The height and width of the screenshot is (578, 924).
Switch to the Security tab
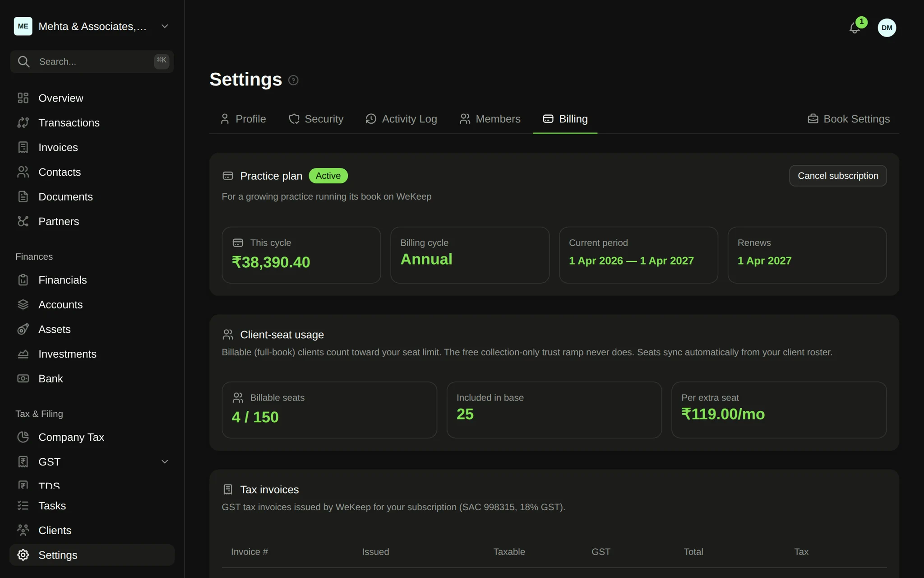(x=316, y=119)
